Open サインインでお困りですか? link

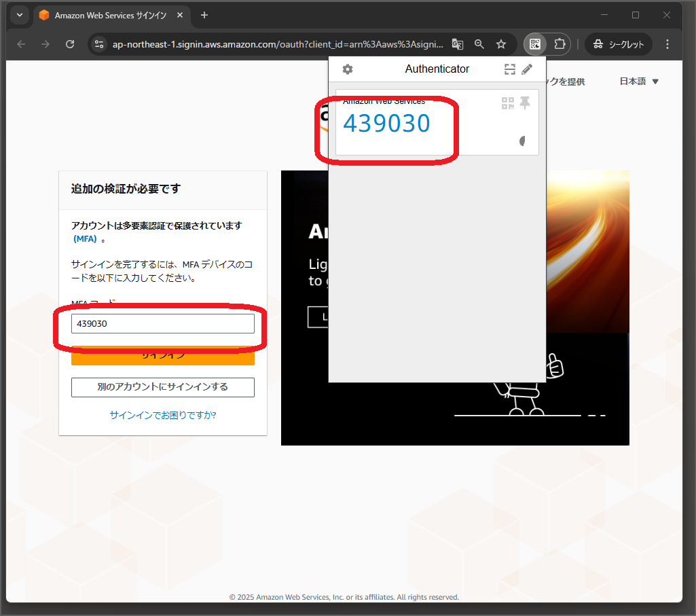point(163,415)
